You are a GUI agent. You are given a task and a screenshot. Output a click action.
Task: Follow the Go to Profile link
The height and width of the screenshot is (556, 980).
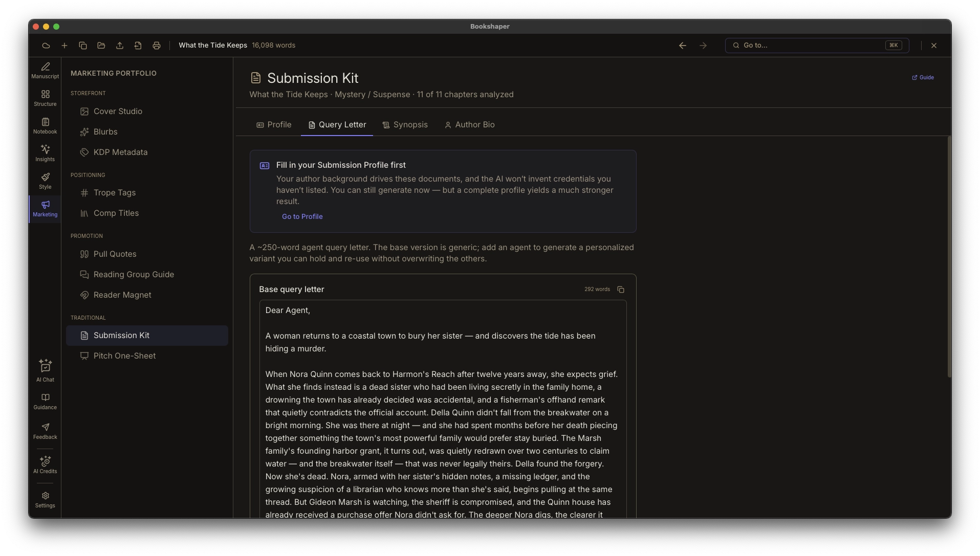[x=302, y=217]
